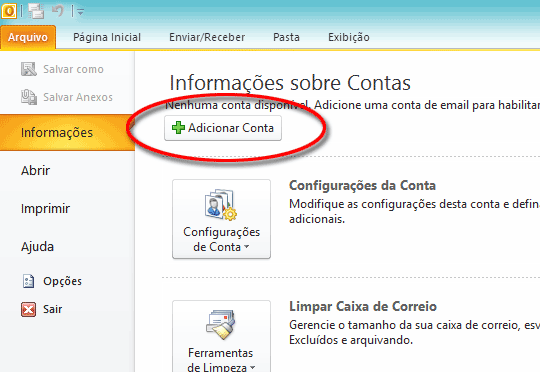Select the Salvar como menu entry text

73,69
